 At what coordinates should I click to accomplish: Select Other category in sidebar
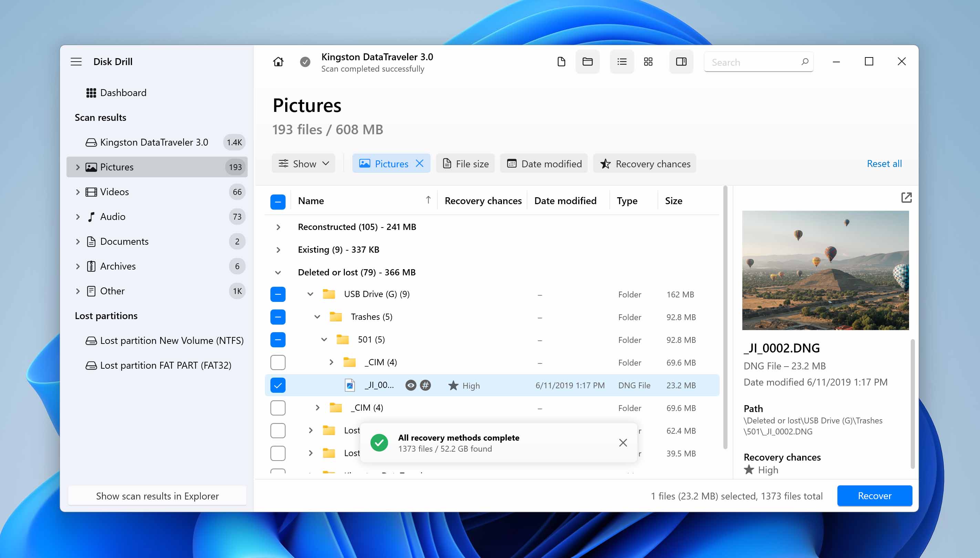157,291
